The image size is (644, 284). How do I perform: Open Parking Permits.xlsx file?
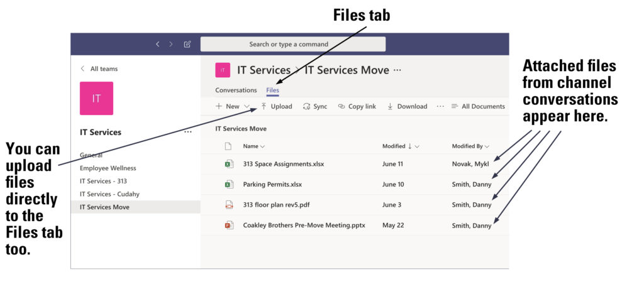click(272, 185)
